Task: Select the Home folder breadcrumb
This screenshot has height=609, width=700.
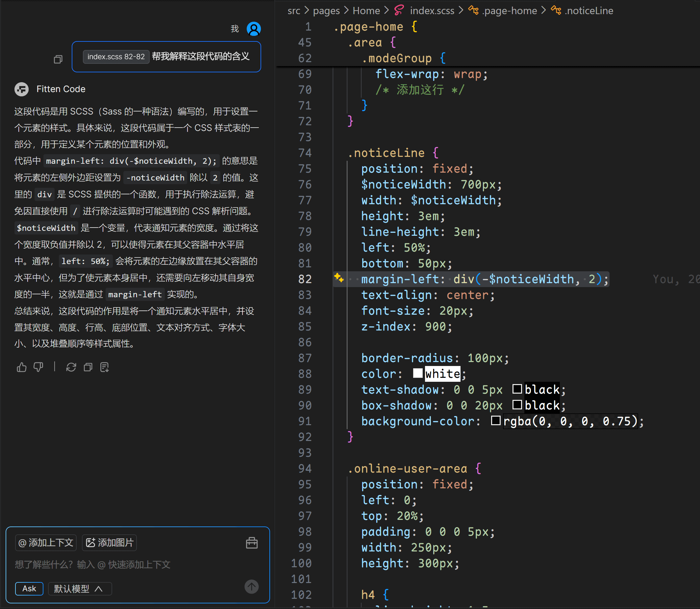Action: click(x=366, y=11)
